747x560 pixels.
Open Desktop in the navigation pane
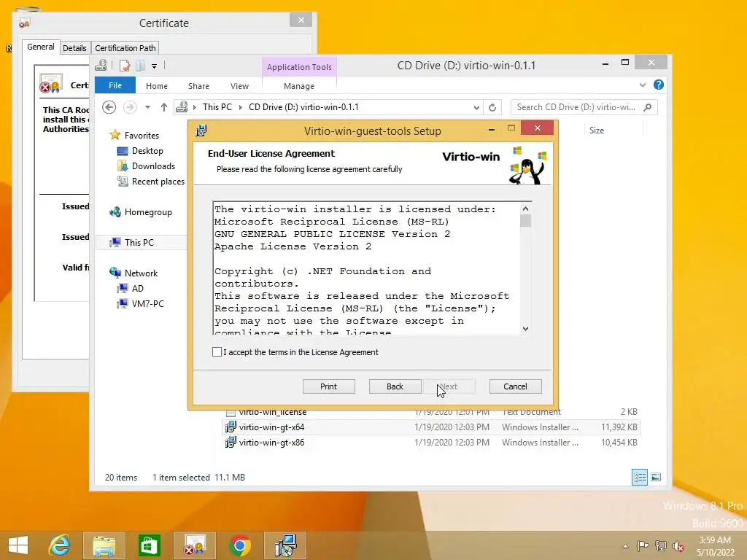click(x=147, y=151)
